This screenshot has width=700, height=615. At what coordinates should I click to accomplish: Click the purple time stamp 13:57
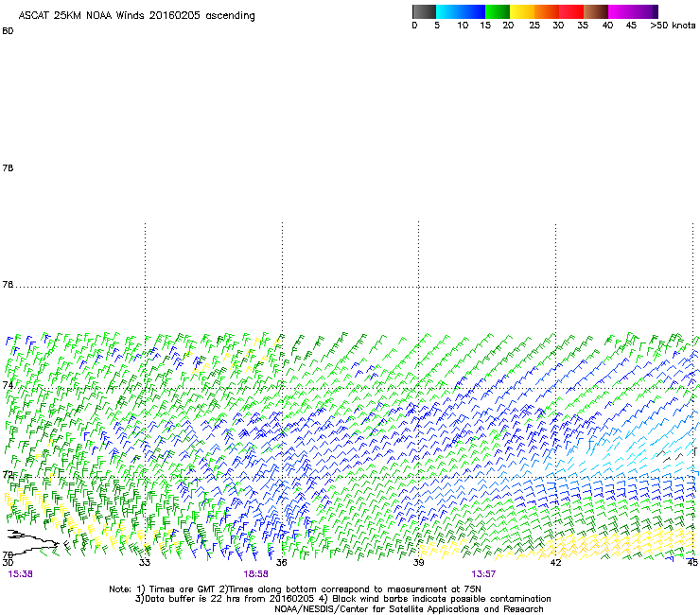tap(483, 574)
